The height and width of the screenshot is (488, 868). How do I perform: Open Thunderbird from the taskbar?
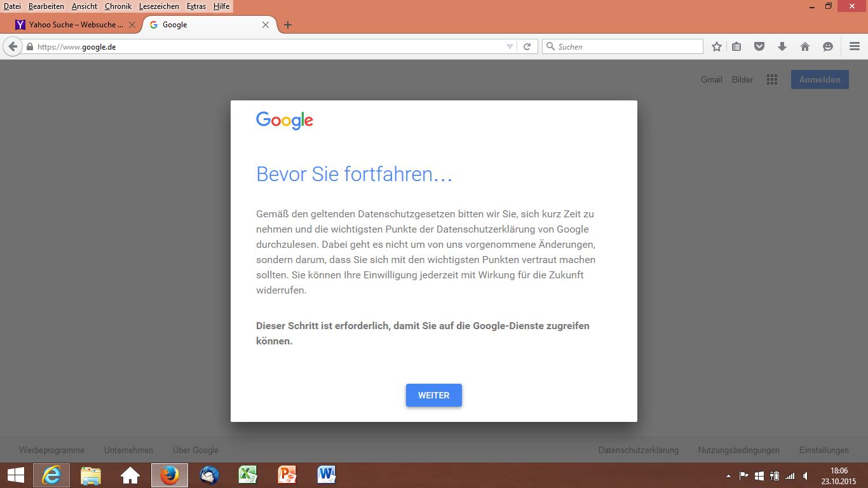click(x=209, y=475)
